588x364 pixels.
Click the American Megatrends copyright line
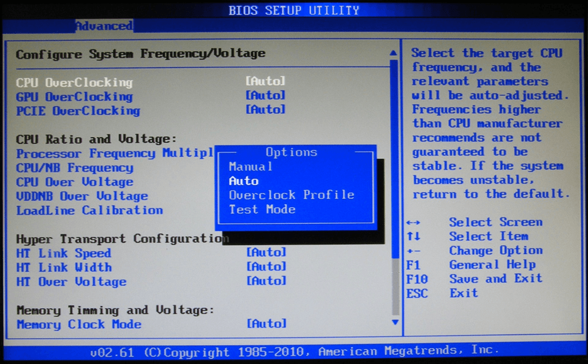pyautogui.click(x=295, y=352)
